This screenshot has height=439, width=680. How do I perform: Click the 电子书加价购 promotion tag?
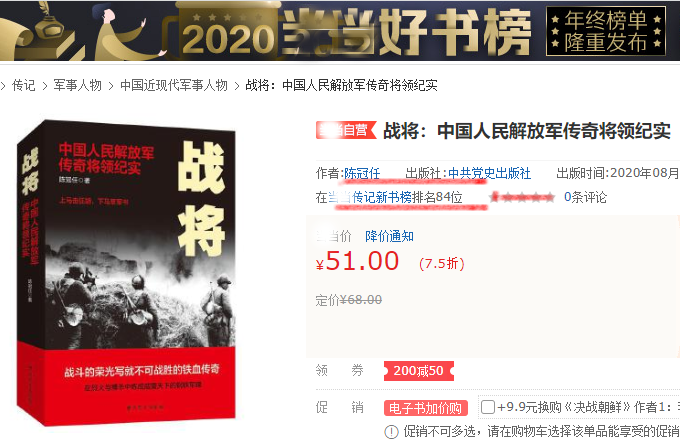point(425,408)
